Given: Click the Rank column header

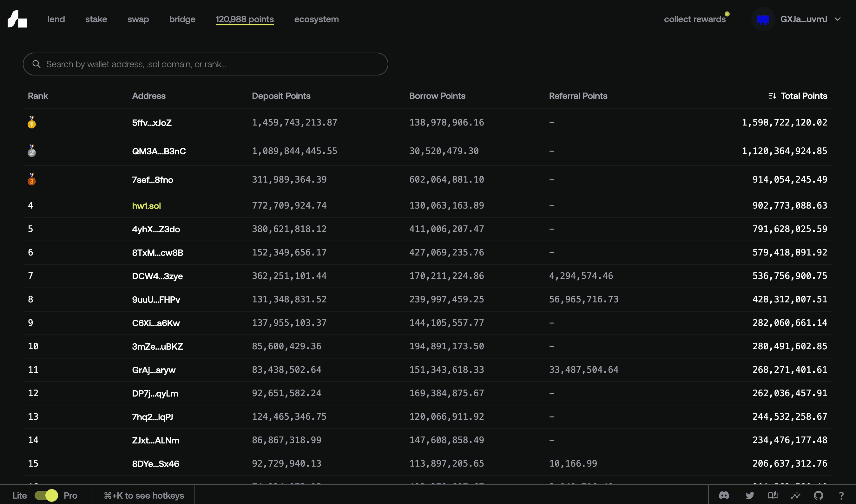Looking at the screenshot, I should pyautogui.click(x=38, y=96).
